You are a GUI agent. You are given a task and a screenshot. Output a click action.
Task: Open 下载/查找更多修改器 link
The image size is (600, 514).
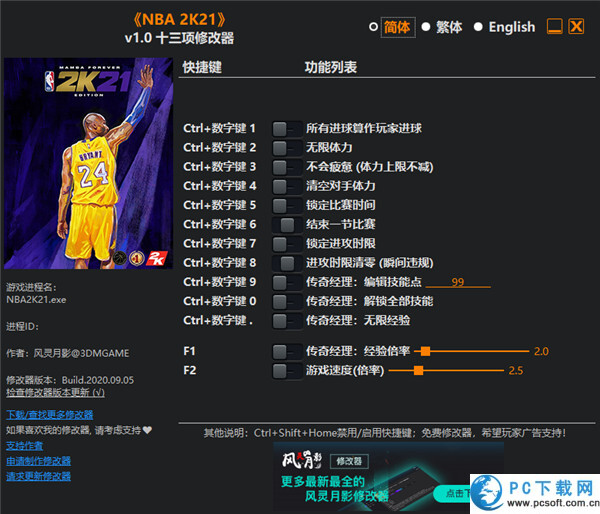50,415
